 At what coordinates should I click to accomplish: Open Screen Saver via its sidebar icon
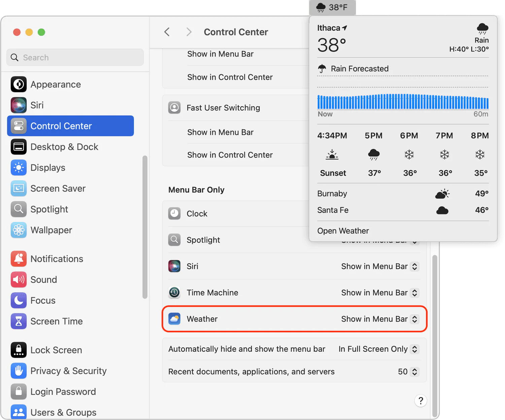19,189
